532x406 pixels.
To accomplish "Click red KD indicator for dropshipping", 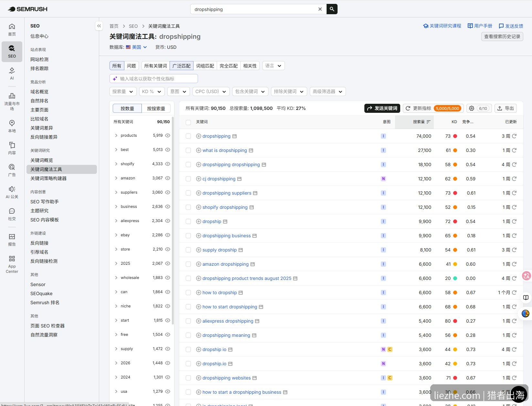I will [455, 136].
